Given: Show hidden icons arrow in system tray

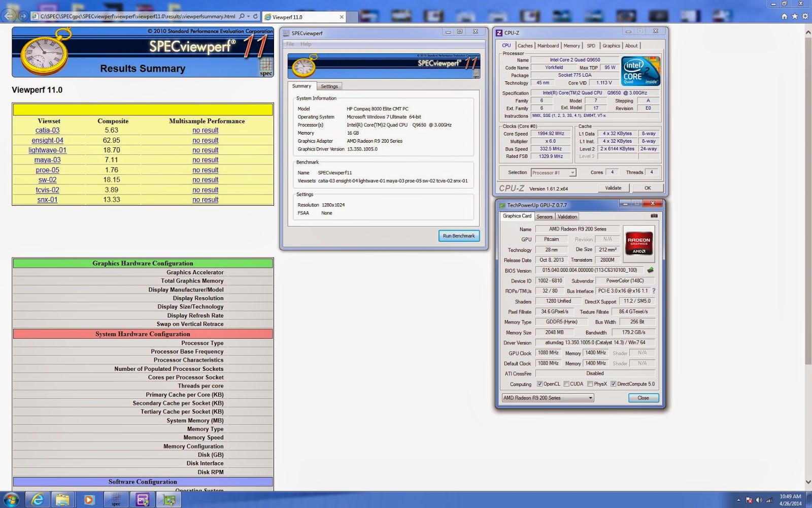Looking at the screenshot, I should pos(738,500).
